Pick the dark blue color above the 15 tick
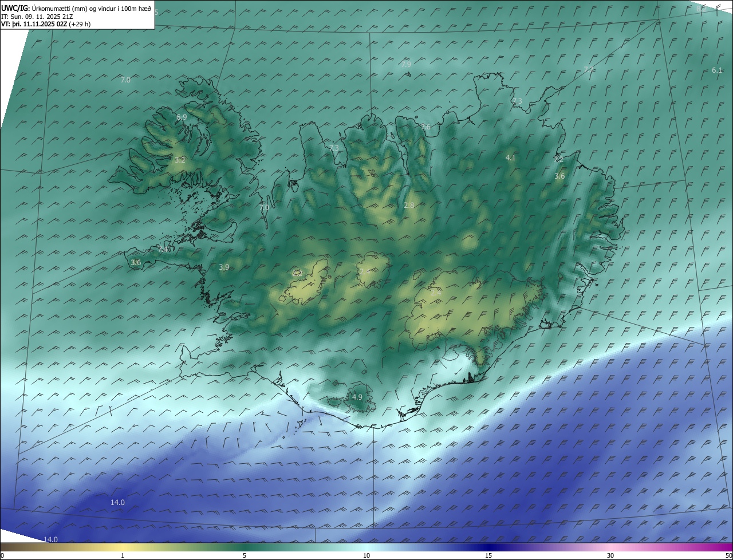The height and width of the screenshot is (560, 733). pos(488,547)
